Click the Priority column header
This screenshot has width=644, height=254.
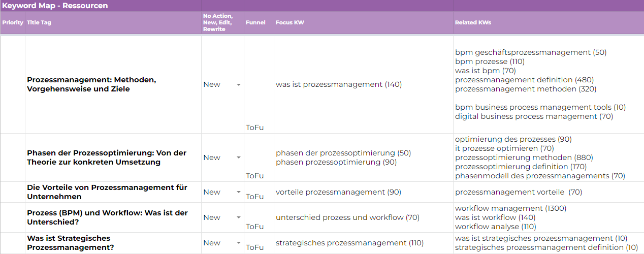[13, 23]
